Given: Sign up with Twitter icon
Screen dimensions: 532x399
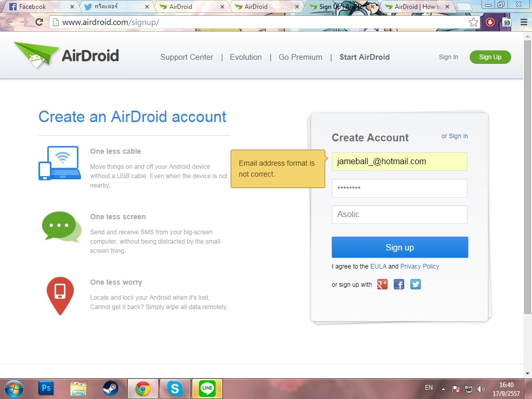Looking at the screenshot, I should click(415, 284).
